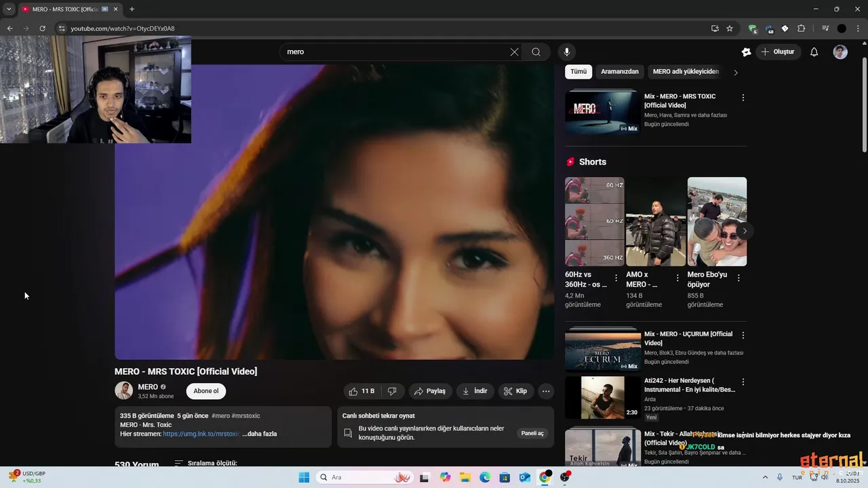The height and width of the screenshot is (488, 868).
Task: Clear the search box with X icon
Action: pyautogui.click(x=514, y=52)
